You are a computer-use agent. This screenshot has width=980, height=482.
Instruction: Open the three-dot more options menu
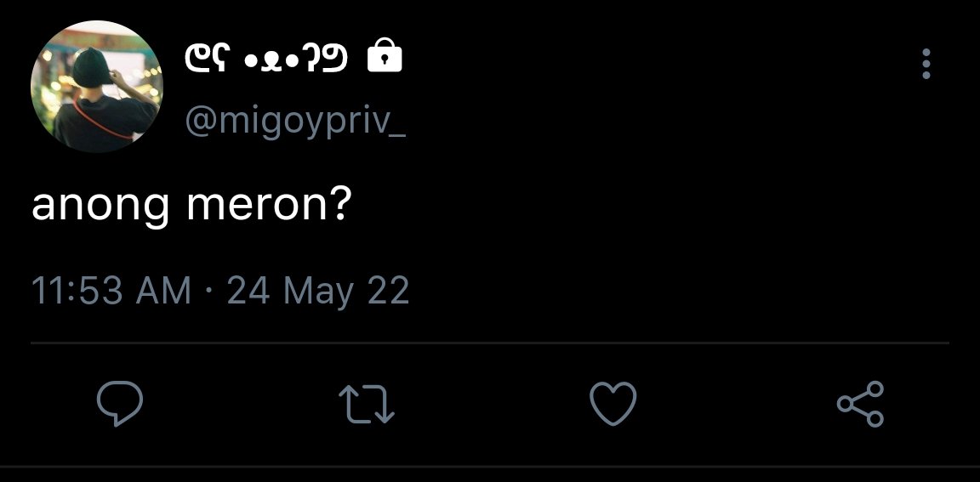[x=926, y=64]
